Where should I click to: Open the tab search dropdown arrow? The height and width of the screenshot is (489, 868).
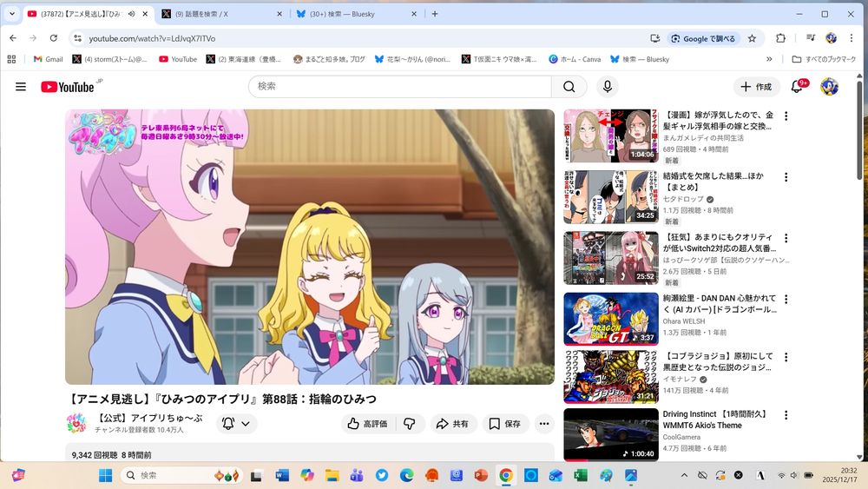[x=11, y=14]
